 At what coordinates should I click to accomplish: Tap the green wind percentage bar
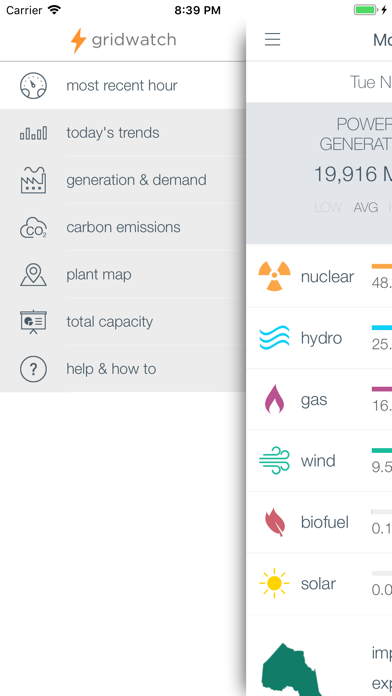(x=382, y=451)
